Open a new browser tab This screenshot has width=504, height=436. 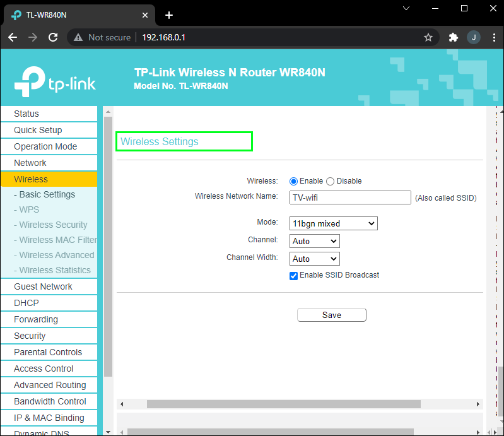click(169, 15)
